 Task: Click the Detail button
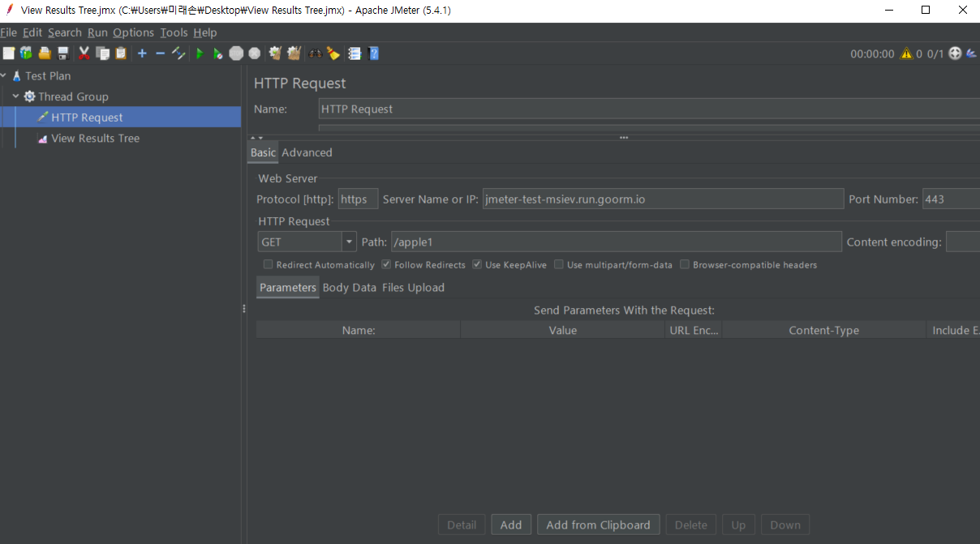462,525
